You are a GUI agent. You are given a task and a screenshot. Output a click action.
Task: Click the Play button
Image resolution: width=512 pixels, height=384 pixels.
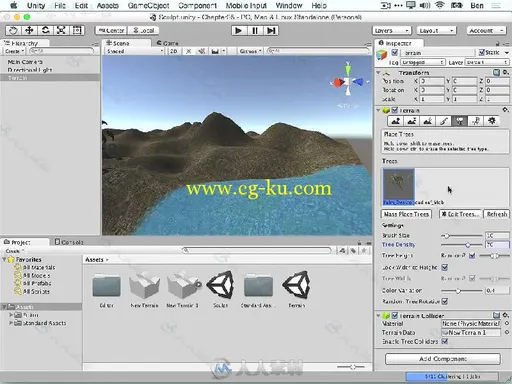click(x=238, y=31)
